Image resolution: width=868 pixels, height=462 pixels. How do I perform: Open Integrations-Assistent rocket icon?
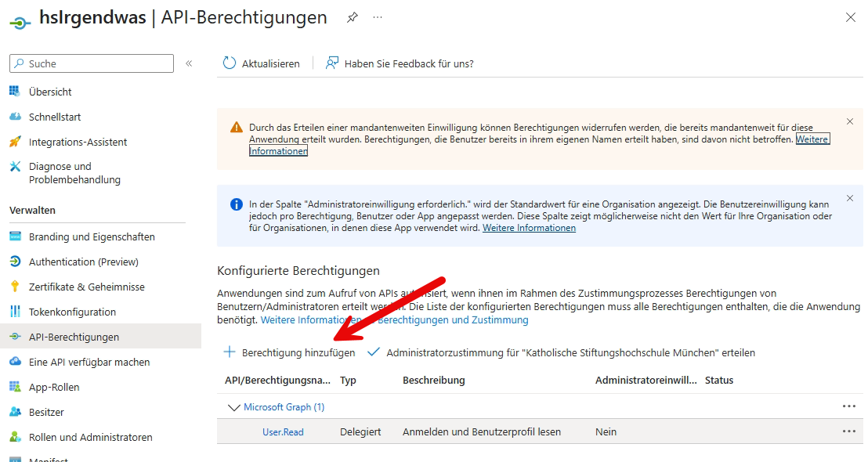[15, 142]
